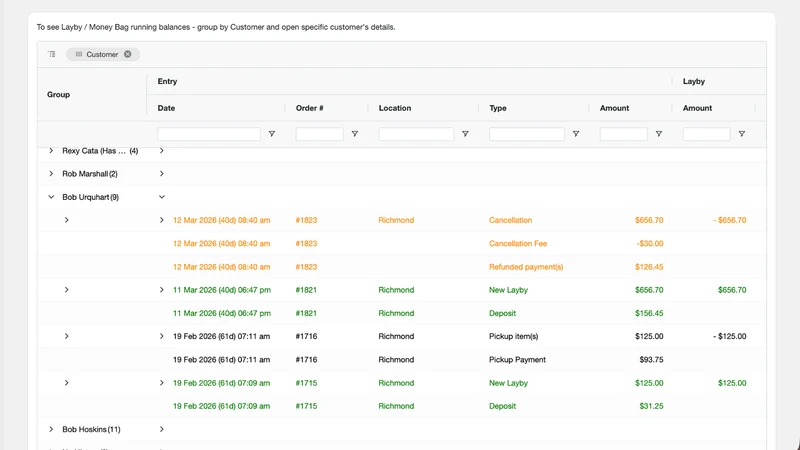The height and width of the screenshot is (450, 800).
Task: Open order #1716 on Pickup item(s) row
Action: coord(306,336)
